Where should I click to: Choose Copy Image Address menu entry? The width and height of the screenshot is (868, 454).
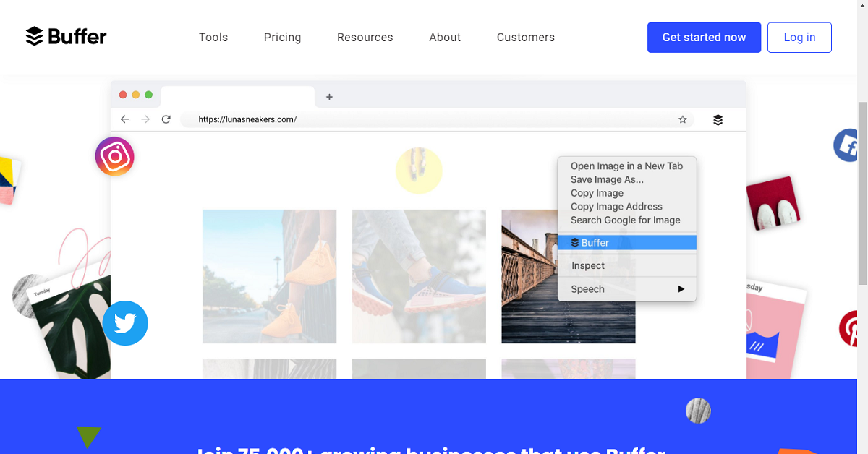pos(616,207)
